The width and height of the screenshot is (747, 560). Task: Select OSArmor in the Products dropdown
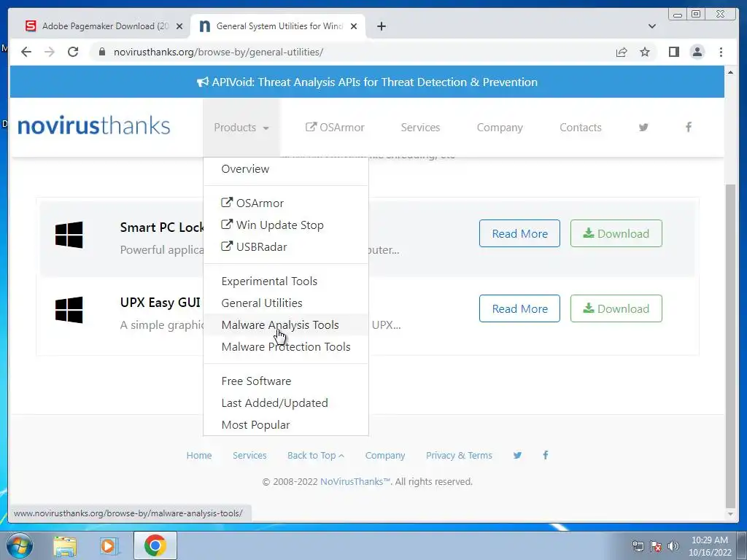click(286, 203)
